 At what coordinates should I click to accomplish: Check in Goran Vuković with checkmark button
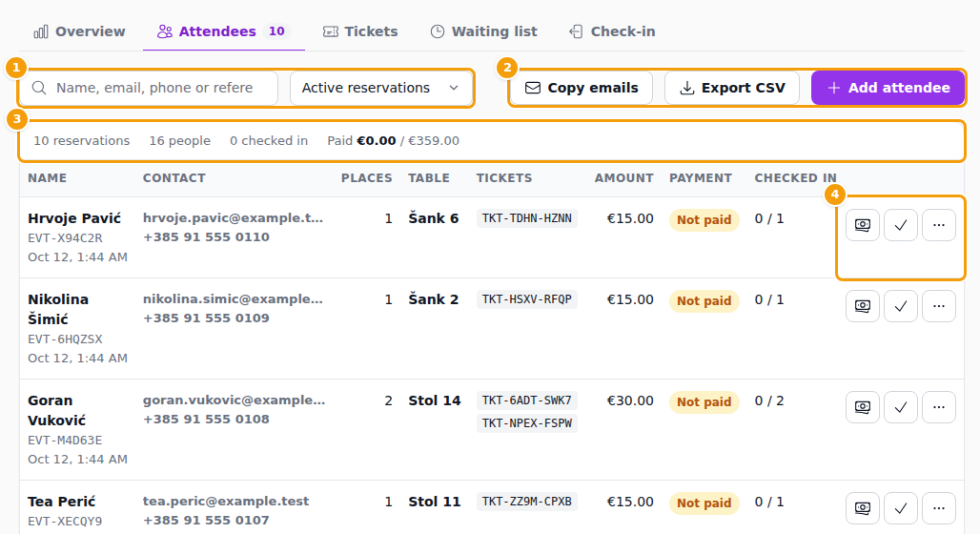pyautogui.click(x=901, y=407)
